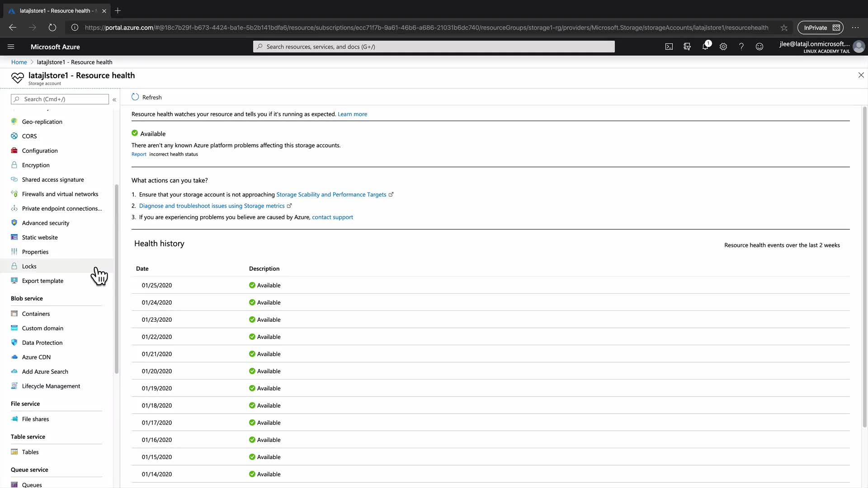Click the Learn more link
868x488 pixels.
(x=352, y=114)
